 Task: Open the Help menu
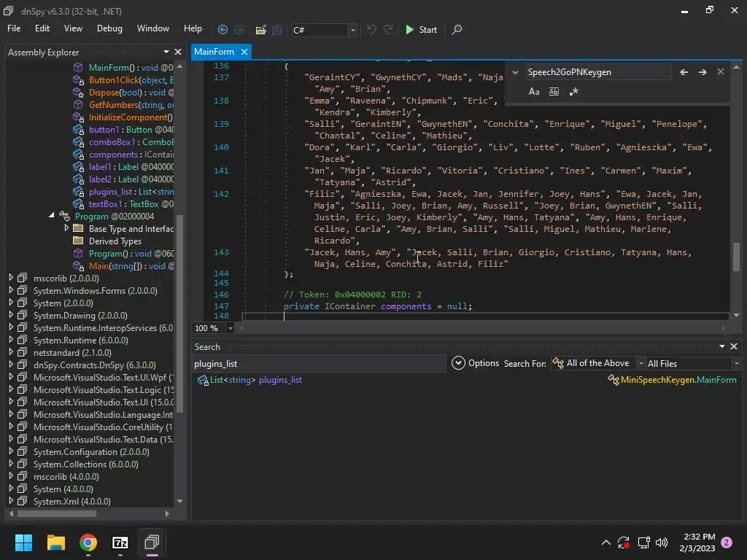pos(193,28)
